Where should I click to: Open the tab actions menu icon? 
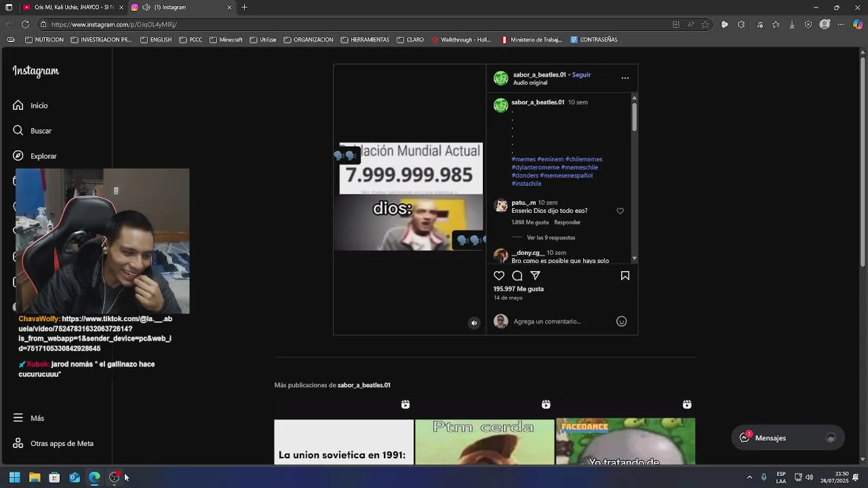tap(9, 7)
